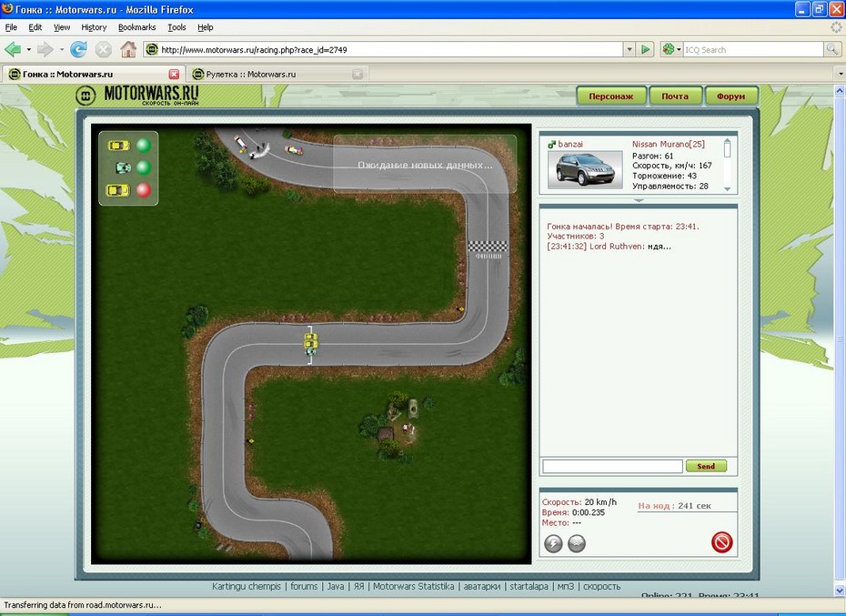Click the gray round button beside the lightning icon
The height and width of the screenshot is (616, 846).
point(577,543)
